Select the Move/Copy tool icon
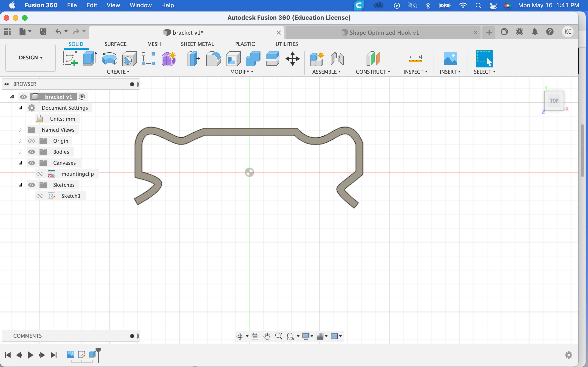 coord(292,58)
